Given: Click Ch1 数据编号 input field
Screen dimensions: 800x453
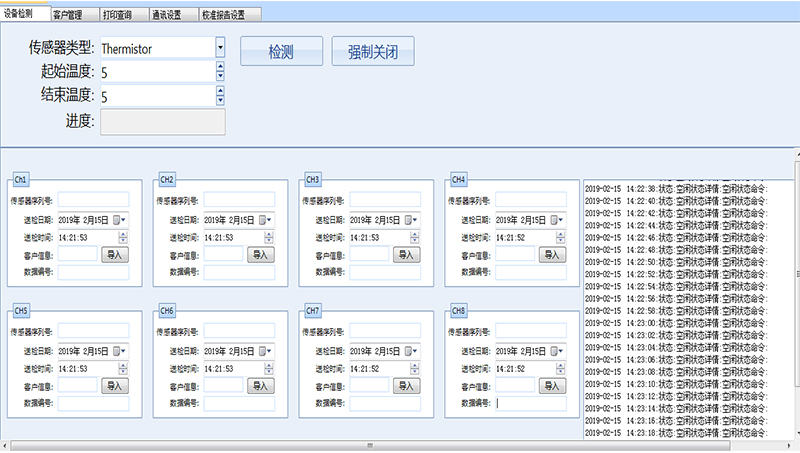Looking at the screenshot, I should [x=93, y=272].
